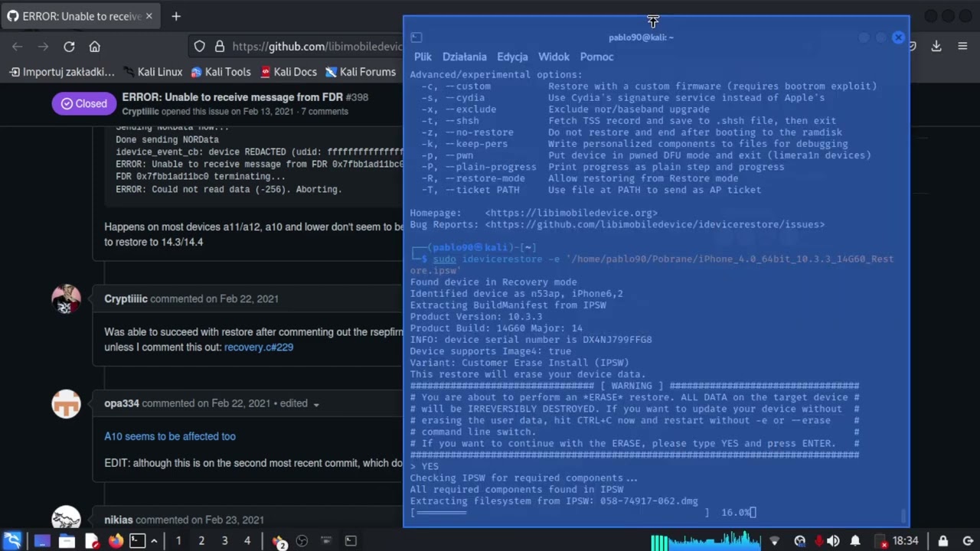Switch to the OBS Studio taskbar window
Viewport: 980px width, 551px height.
click(302, 541)
